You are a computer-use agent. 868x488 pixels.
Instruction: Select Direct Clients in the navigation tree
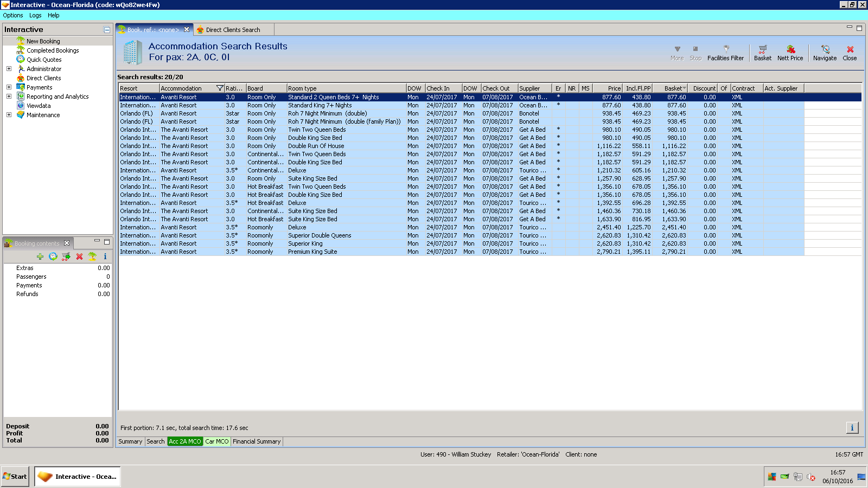click(44, 78)
